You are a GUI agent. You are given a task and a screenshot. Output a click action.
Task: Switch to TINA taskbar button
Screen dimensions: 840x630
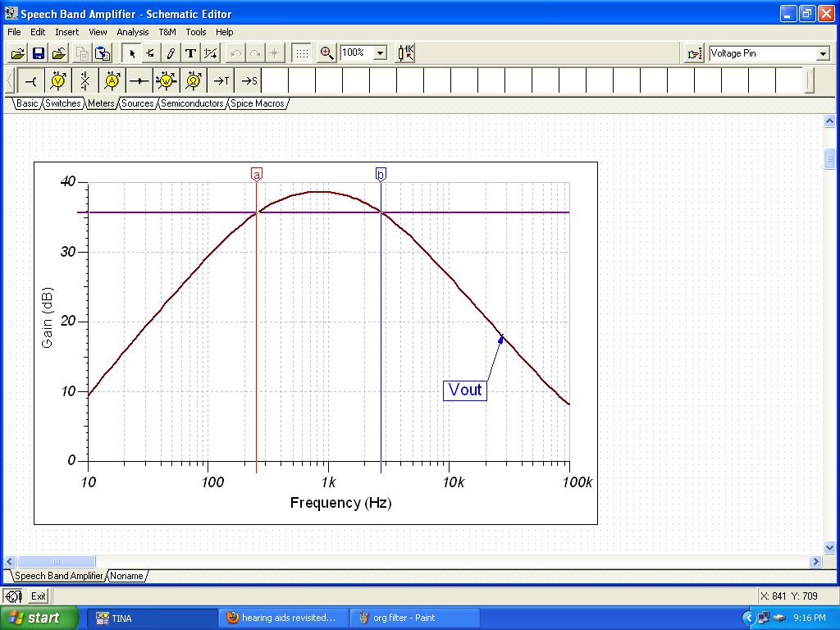(x=152, y=619)
